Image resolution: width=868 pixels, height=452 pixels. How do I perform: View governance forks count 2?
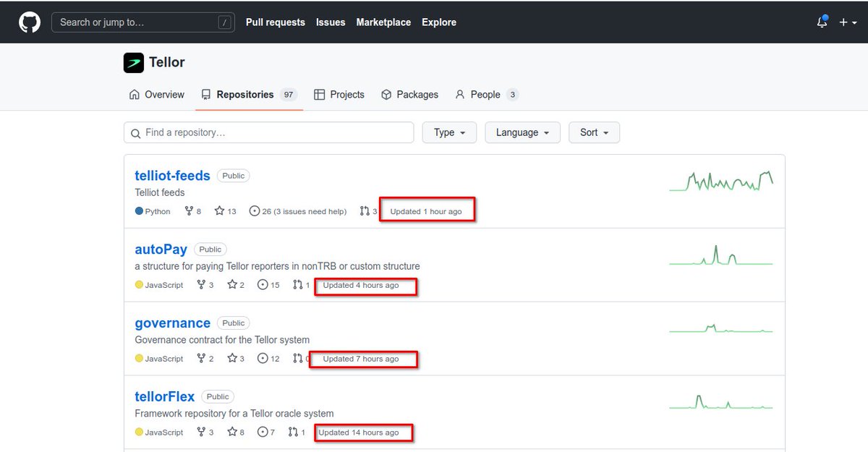205,359
